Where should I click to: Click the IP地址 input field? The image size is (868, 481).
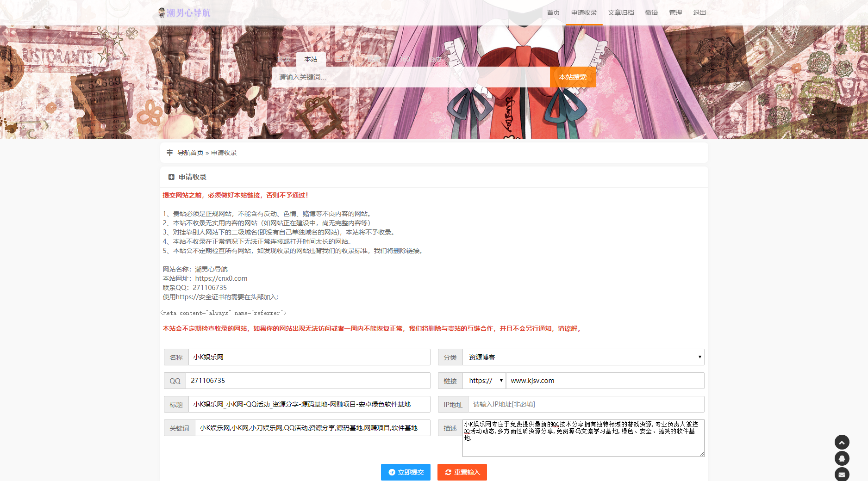(586, 404)
